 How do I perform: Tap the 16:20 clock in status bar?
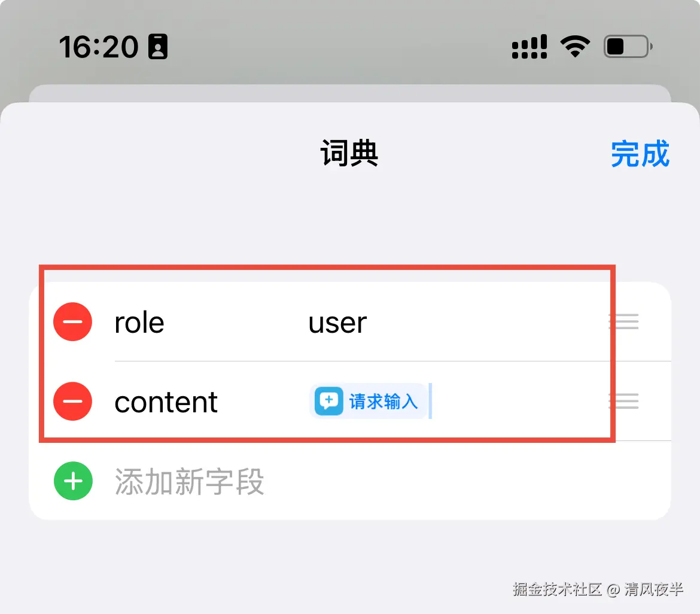click(x=99, y=47)
